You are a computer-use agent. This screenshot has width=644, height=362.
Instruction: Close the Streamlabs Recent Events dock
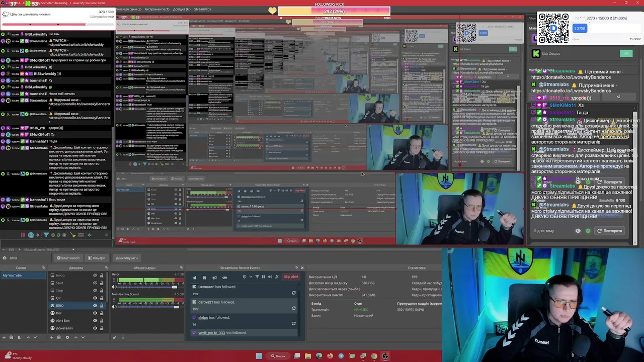click(302, 267)
